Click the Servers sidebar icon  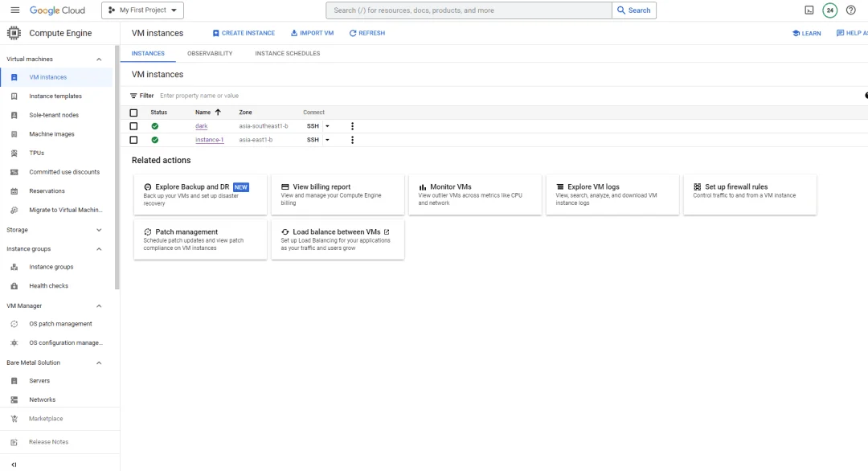(14, 381)
